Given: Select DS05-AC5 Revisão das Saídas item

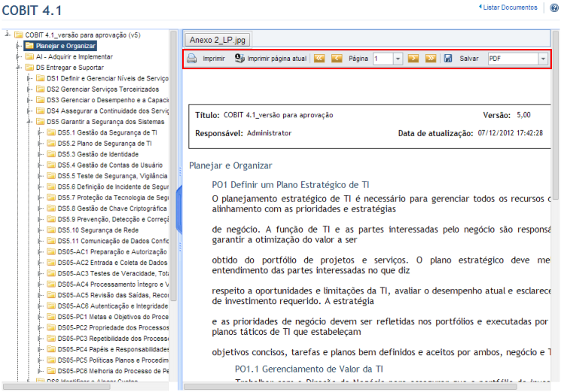Looking at the screenshot, I should (113, 295).
